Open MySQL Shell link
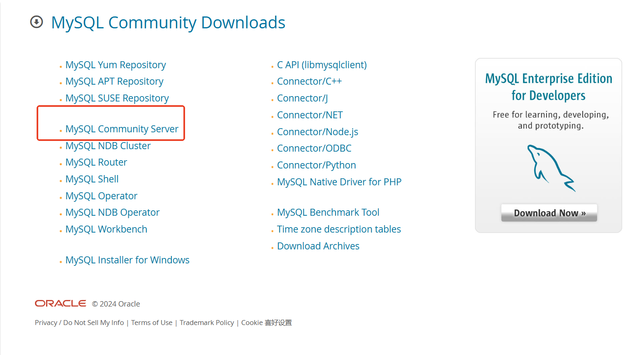Image resolution: width=644 pixels, height=355 pixels. pyautogui.click(x=92, y=179)
